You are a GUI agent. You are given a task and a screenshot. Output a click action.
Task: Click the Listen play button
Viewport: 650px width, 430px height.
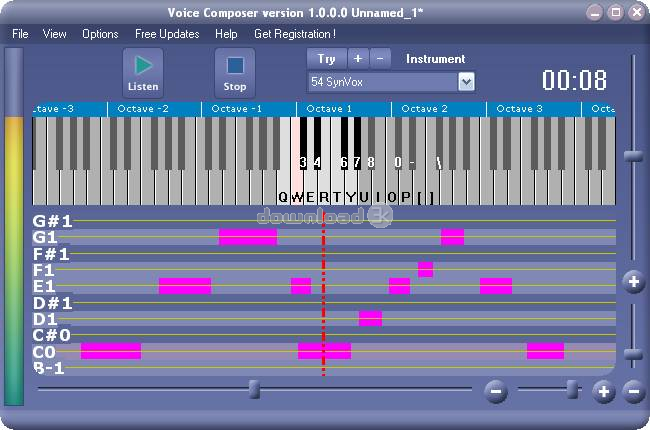pos(143,73)
